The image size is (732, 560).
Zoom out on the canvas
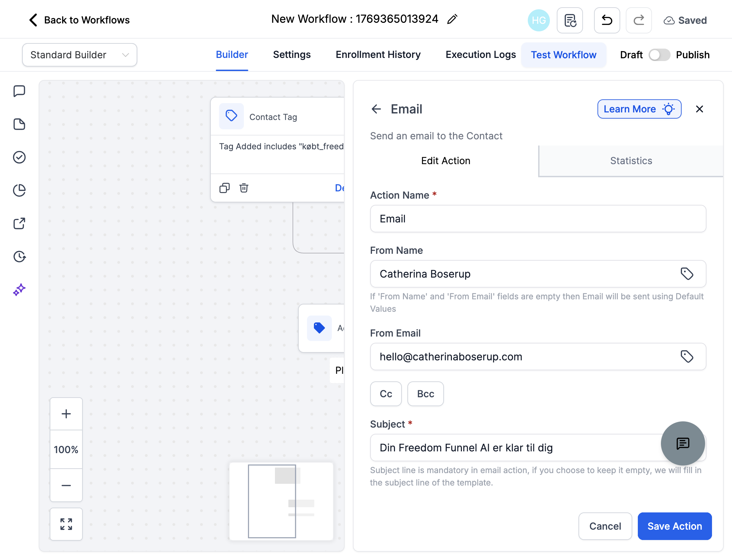coord(66,486)
